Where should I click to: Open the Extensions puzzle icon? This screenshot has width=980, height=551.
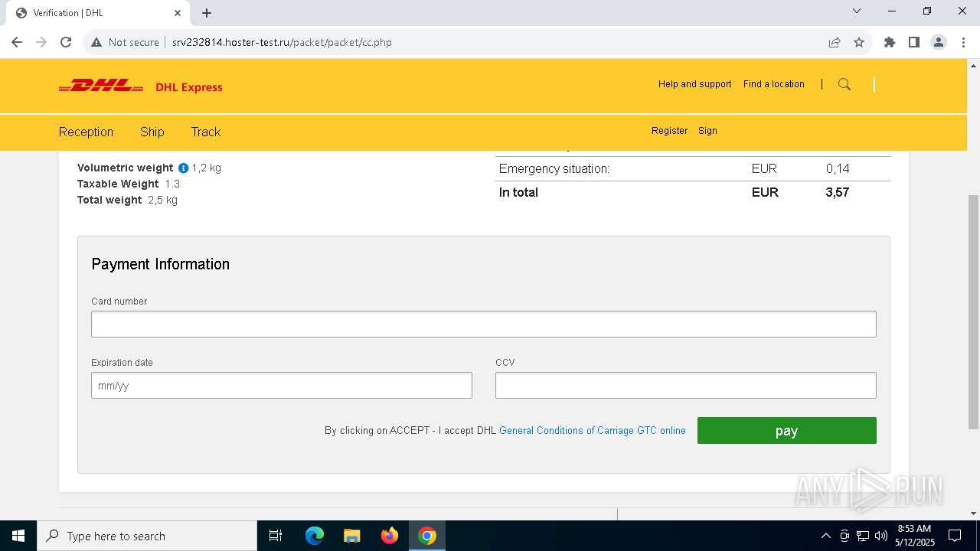tap(890, 42)
